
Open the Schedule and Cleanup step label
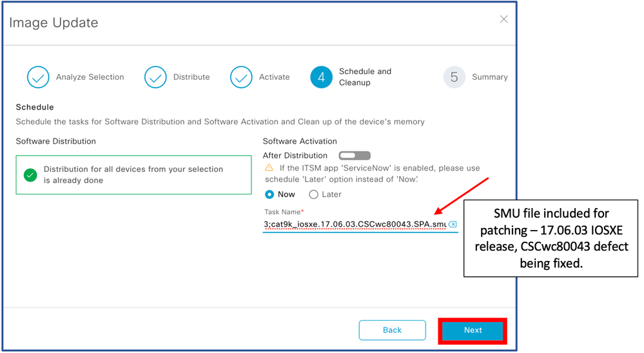365,77
